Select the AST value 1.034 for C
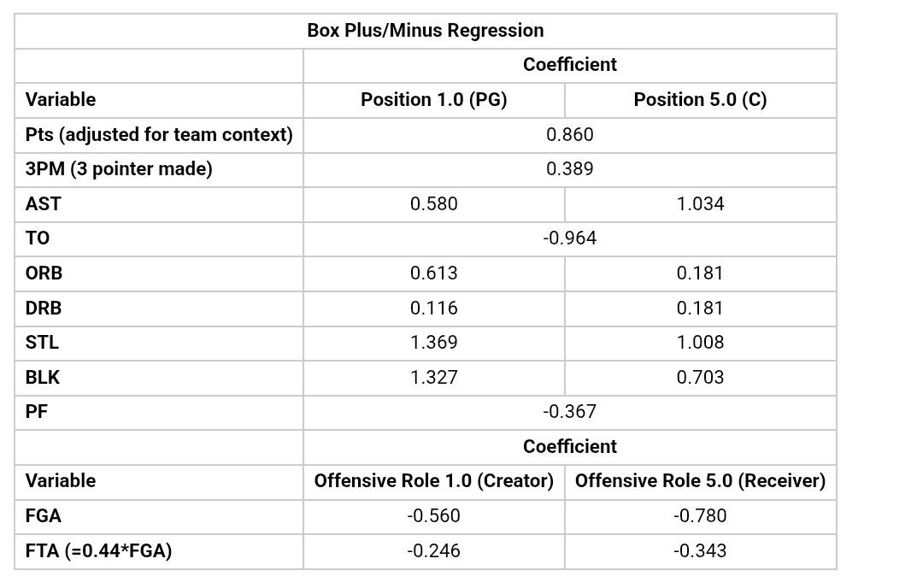Screen dimensions: 923x588 pos(700,203)
